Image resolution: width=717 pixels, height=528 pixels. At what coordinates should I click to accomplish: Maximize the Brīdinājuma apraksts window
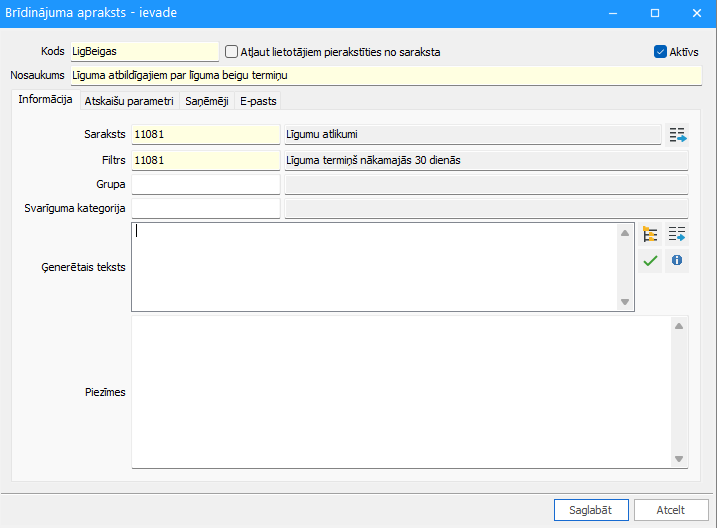pyautogui.click(x=655, y=13)
